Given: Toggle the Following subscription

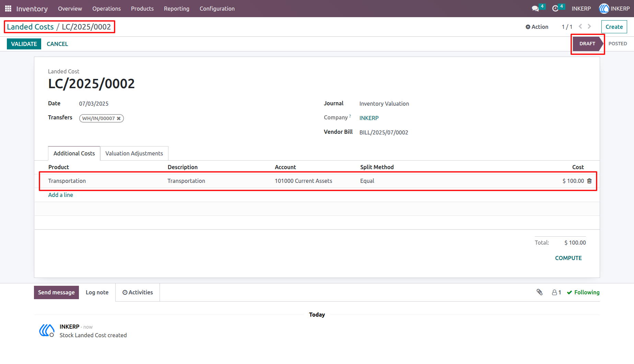Looking at the screenshot, I should [583, 292].
